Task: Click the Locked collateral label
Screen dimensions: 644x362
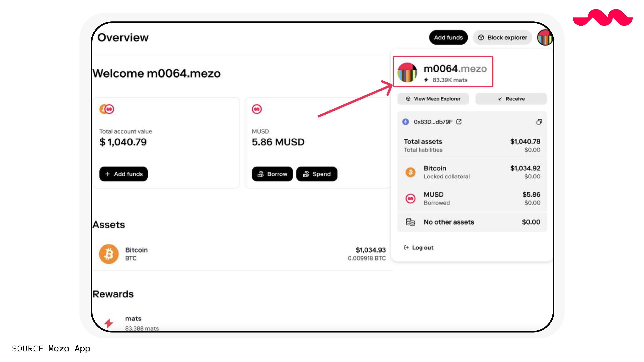Action: [447, 177]
